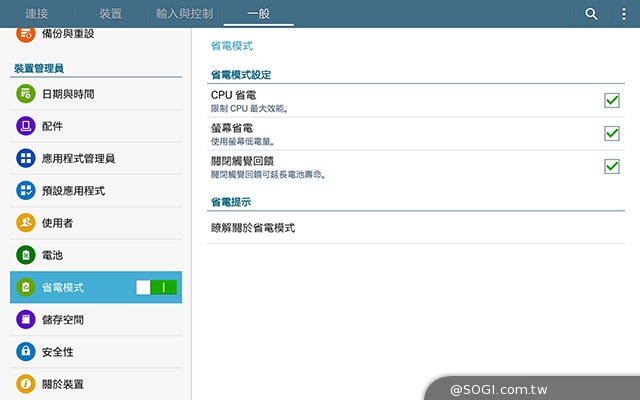Image resolution: width=640 pixels, height=400 pixels.
Task: Disable the 關閉觸覺回饋 checkbox
Action: tap(612, 166)
